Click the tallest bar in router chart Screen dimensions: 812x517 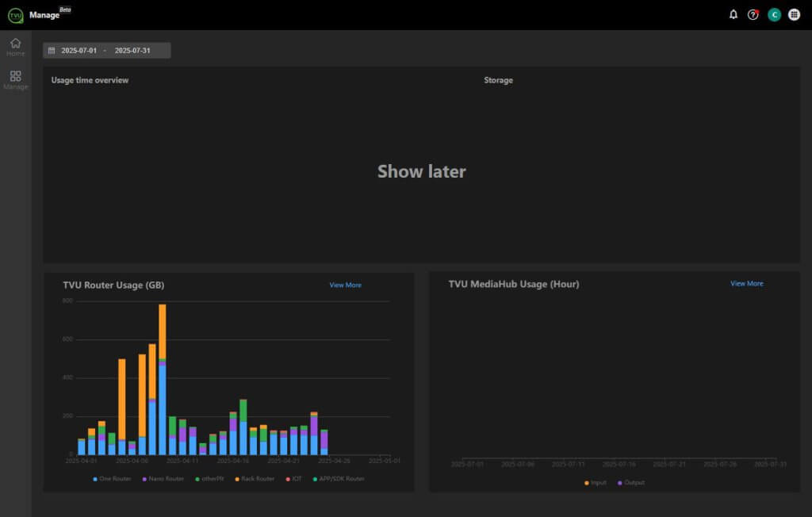[162, 379]
